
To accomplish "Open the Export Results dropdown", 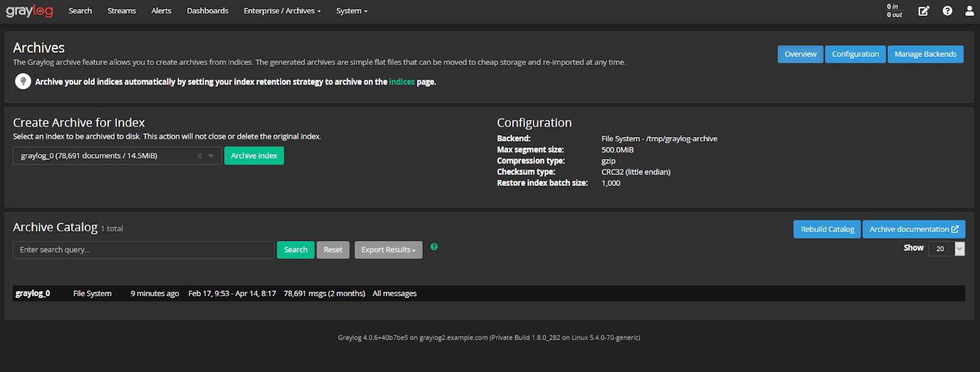I will pyautogui.click(x=388, y=250).
